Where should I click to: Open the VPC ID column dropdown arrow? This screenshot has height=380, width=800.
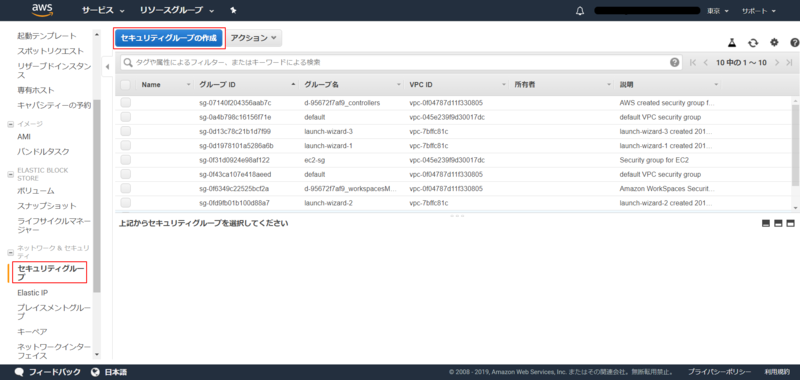(504, 85)
